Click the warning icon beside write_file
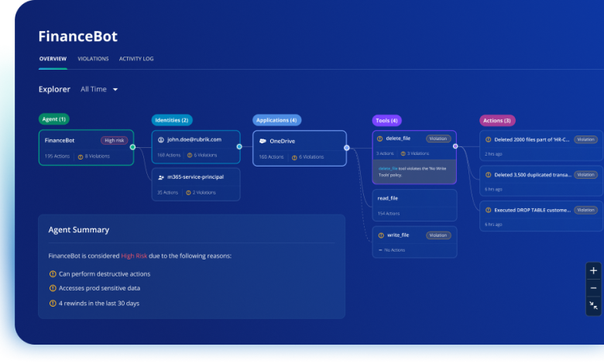The height and width of the screenshot is (364, 604). [381, 235]
